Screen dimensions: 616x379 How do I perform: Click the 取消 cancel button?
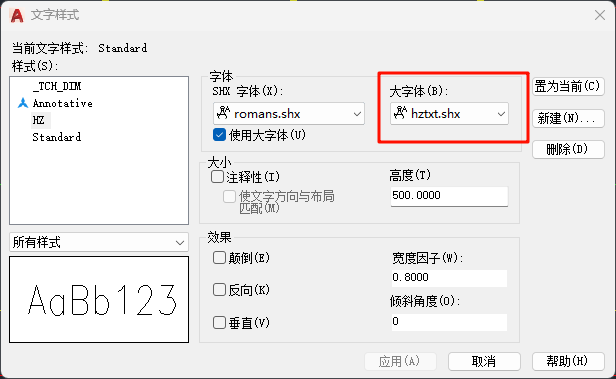[484, 361]
